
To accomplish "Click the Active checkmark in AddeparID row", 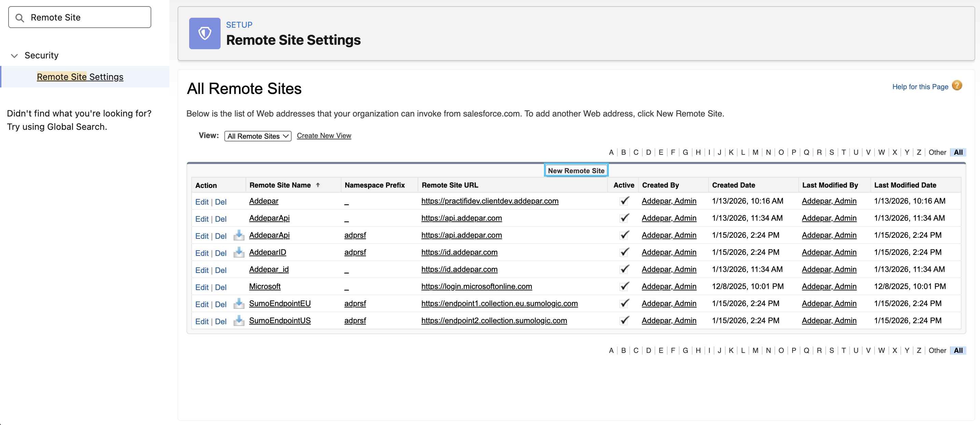I will tap(624, 252).
